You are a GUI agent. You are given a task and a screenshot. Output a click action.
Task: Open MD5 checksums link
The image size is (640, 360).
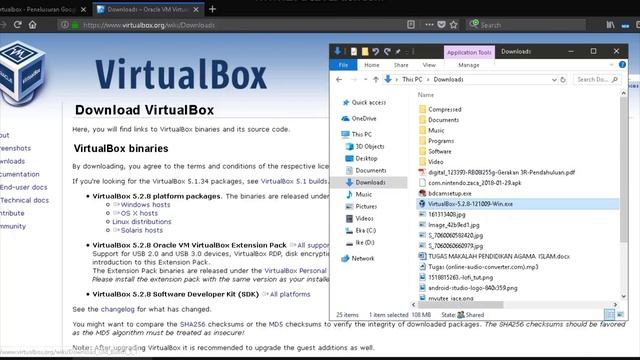(x=276, y=324)
